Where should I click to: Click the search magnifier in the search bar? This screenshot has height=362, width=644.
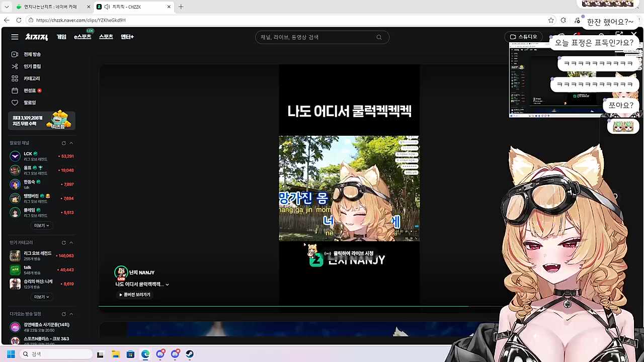point(379,37)
